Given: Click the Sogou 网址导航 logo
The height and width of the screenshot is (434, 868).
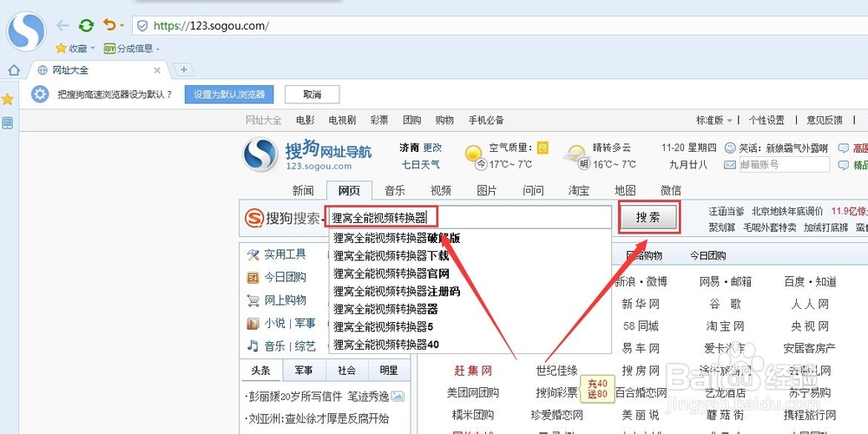Looking at the screenshot, I should coord(307,155).
